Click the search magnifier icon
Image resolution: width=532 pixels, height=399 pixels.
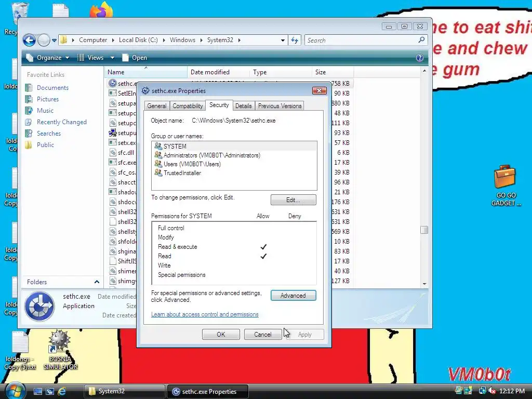tap(421, 40)
